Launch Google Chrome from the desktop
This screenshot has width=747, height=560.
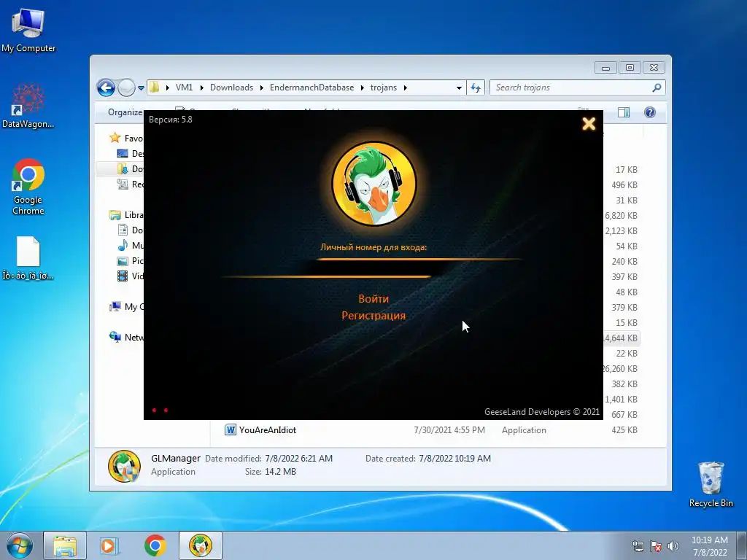[x=28, y=186]
